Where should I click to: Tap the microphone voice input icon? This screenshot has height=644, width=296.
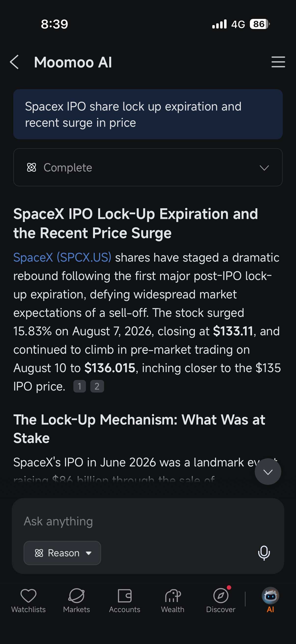[x=264, y=553]
